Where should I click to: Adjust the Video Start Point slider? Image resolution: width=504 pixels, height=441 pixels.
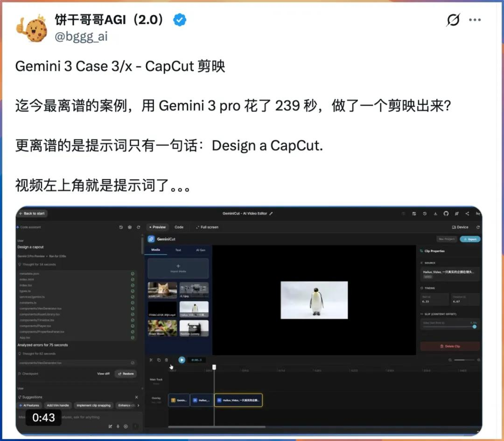pyautogui.click(x=475, y=327)
